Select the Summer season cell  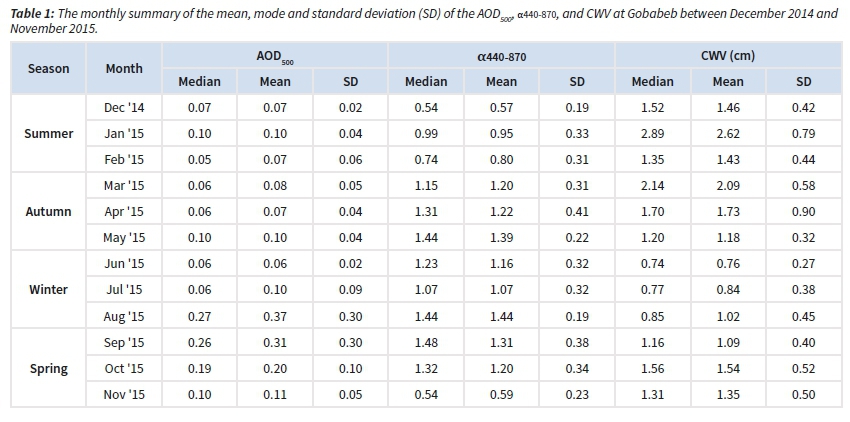tap(48, 133)
